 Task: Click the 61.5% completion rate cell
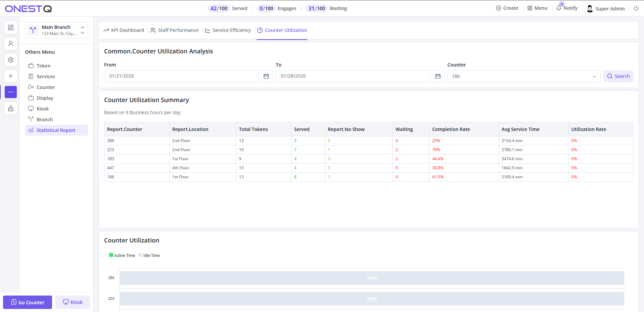[x=464, y=177]
